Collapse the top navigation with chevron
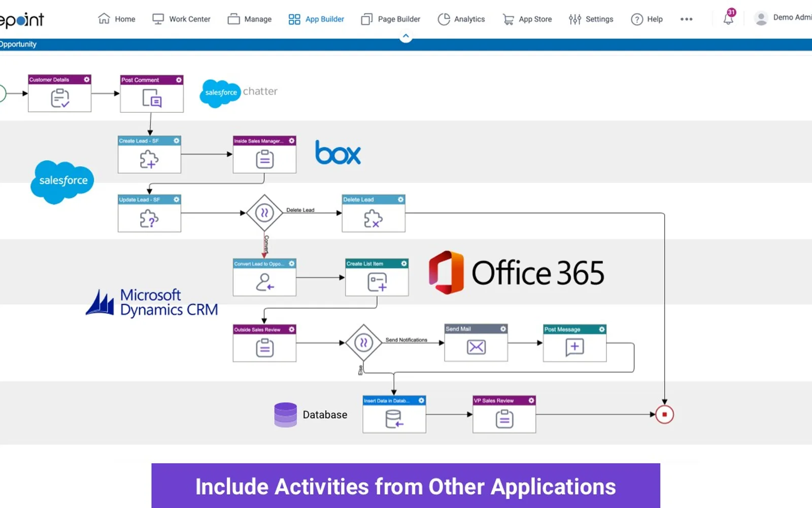This screenshot has width=812, height=508. (x=405, y=36)
